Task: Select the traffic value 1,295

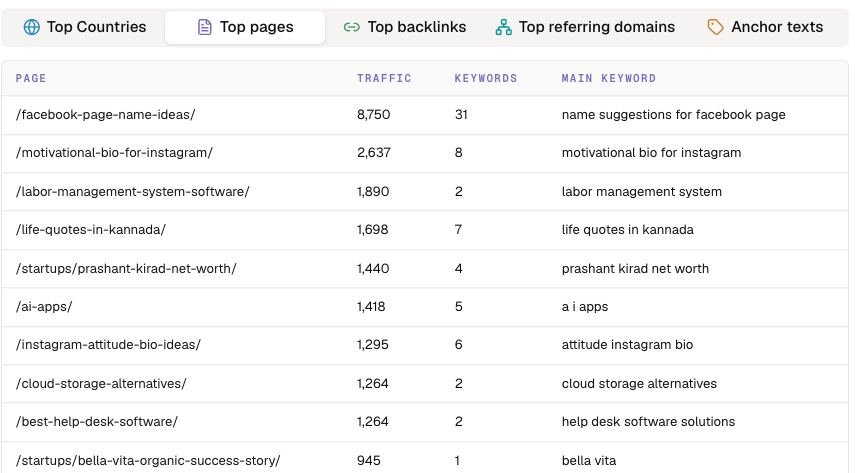Action: click(372, 345)
